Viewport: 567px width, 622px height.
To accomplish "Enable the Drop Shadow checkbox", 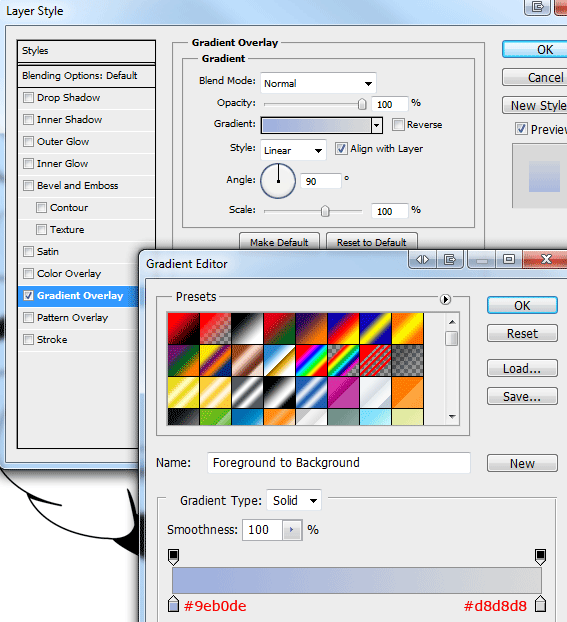I will click(x=28, y=98).
